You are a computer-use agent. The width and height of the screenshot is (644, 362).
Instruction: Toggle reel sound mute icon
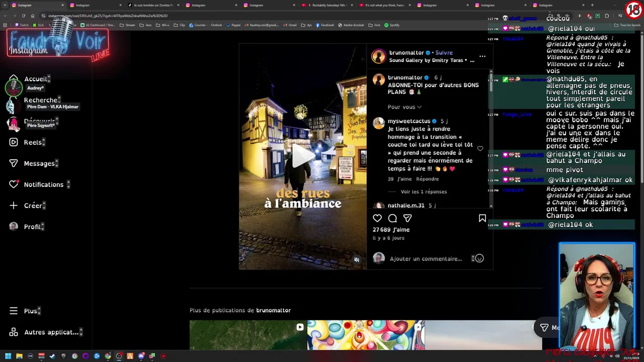tap(357, 259)
